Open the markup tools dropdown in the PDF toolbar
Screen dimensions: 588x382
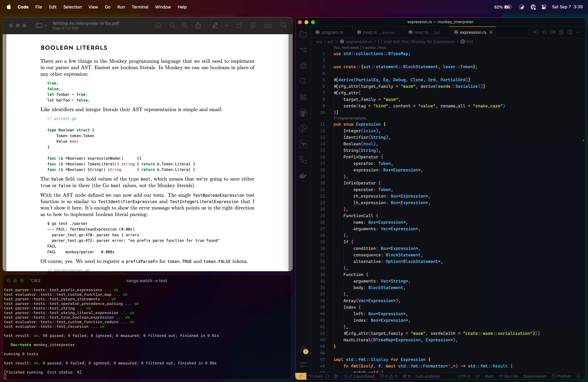click(x=227, y=25)
